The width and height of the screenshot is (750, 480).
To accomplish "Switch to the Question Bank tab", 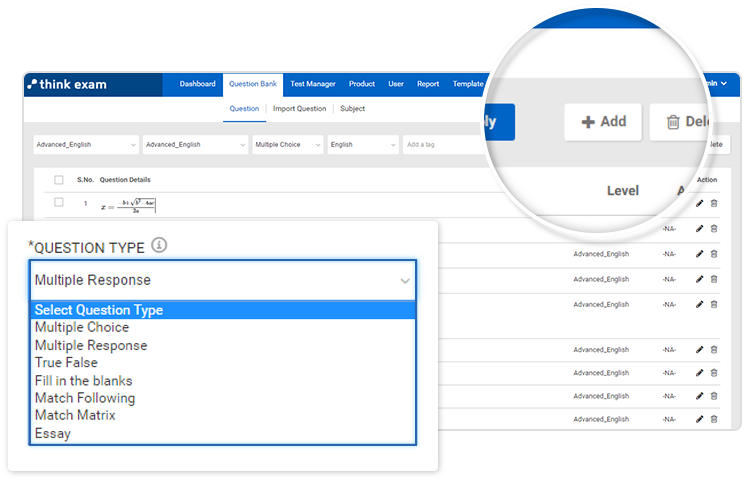I will [x=253, y=84].
